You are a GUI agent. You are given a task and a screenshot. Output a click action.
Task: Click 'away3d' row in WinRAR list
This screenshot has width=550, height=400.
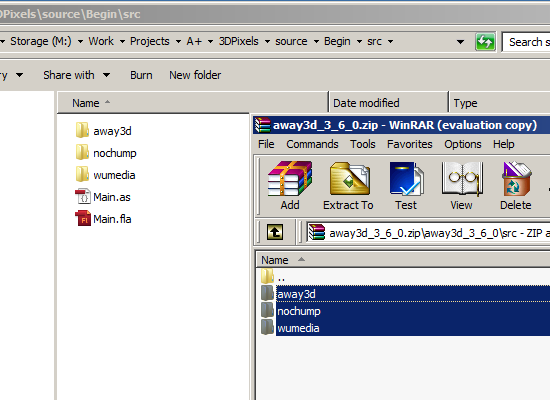point(405,294)
